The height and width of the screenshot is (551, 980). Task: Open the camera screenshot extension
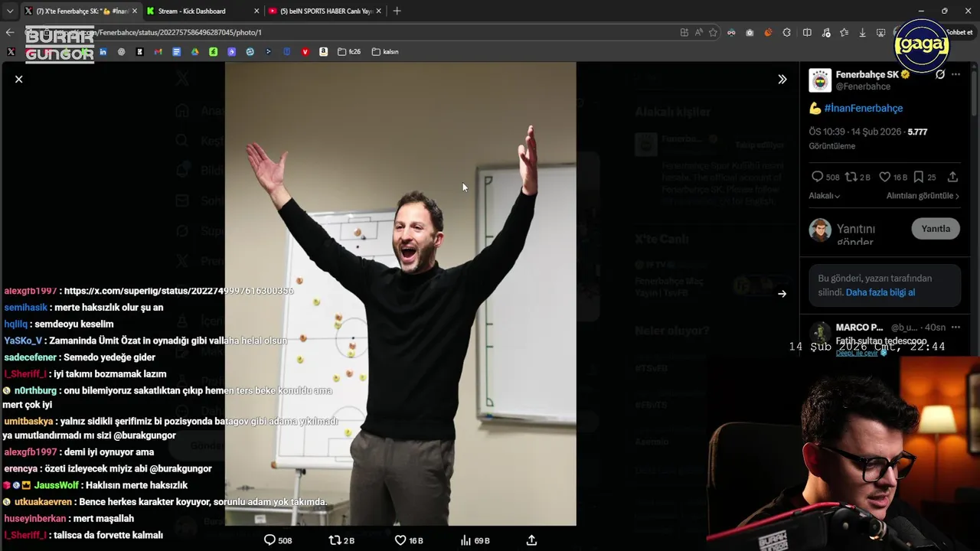[750, 32]
